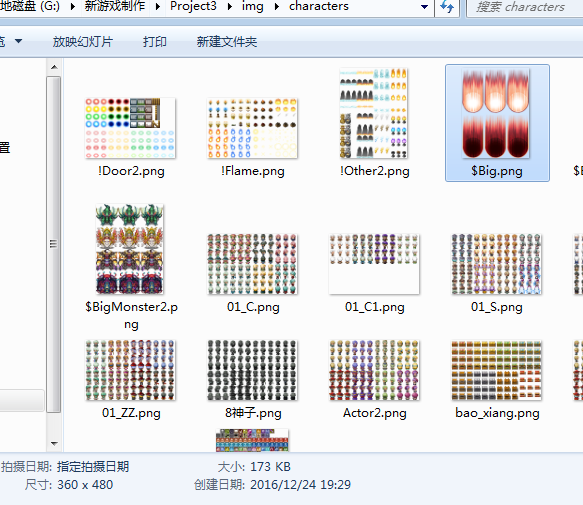Select the 01_C.png sprite sheet thumbnail

click(252, 264)
